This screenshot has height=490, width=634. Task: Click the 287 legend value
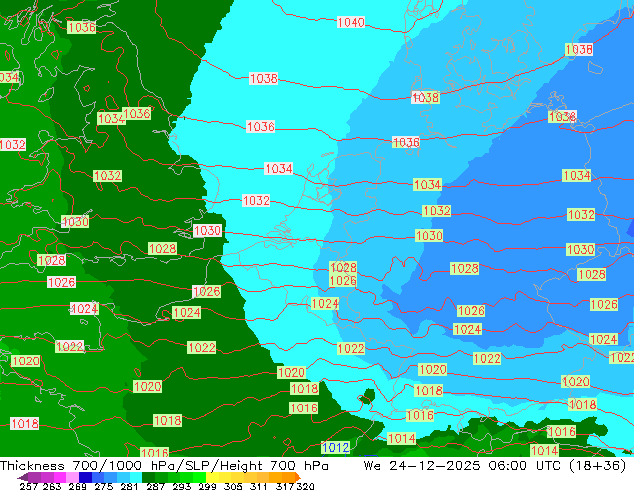(x=155, y=486)
